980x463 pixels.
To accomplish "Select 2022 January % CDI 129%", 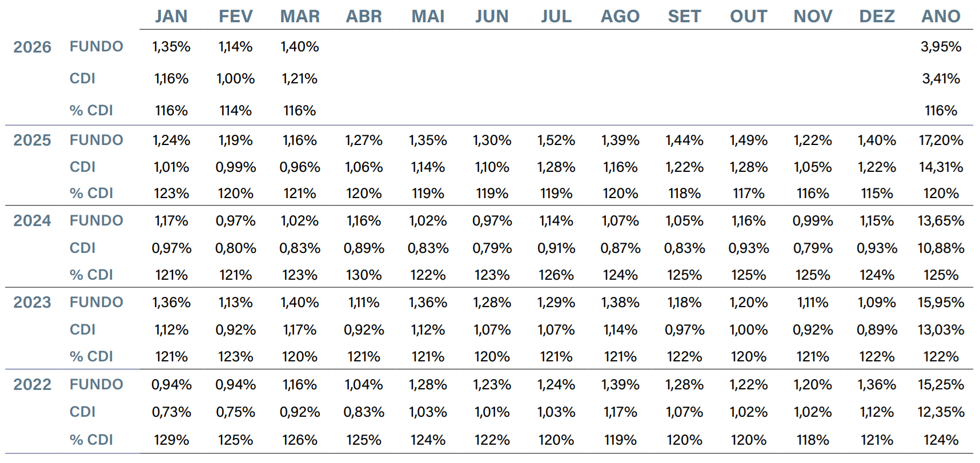I will (x=171, y=440).
